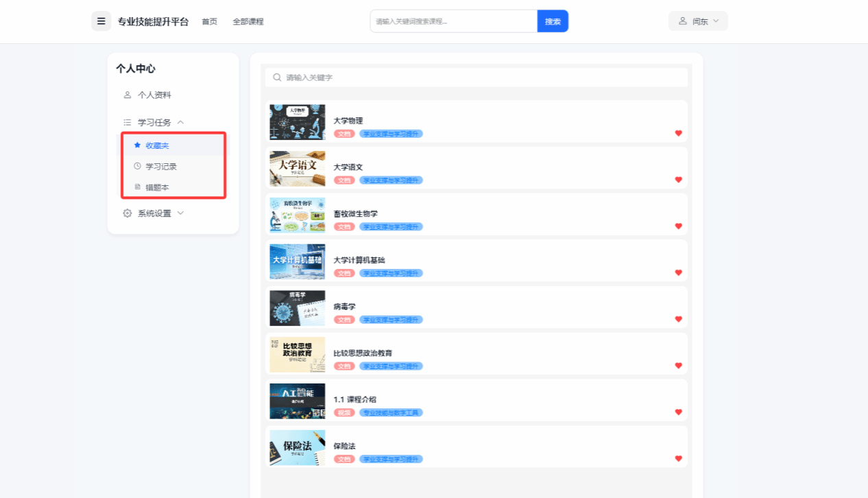Image resolution: width=868 pixels, height=498 pixels.
Task: Click the document icon next to 错题本
Action: tap(137, 187)
